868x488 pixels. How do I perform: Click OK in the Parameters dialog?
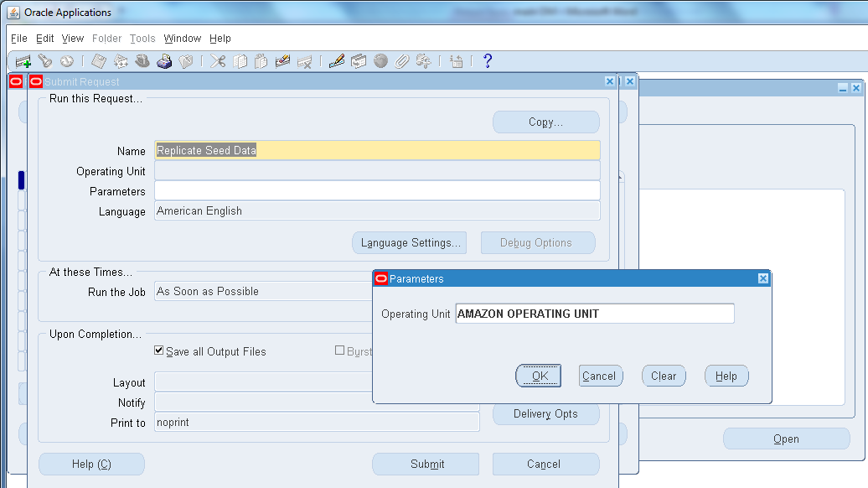pyautogui.click(x=539, y=376)
